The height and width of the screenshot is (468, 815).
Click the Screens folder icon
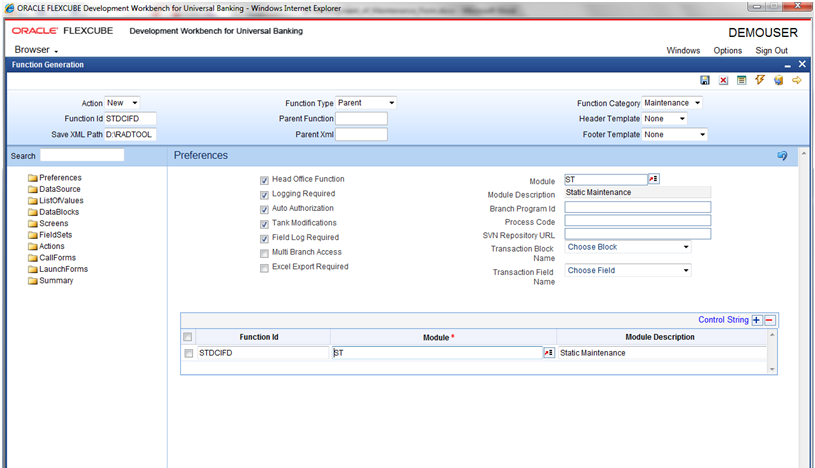coord(33,224)
